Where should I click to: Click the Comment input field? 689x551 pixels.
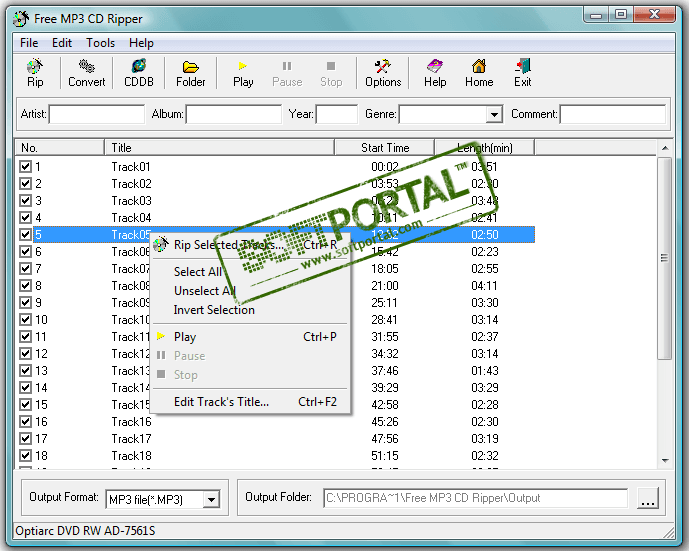tap(613, 114)
